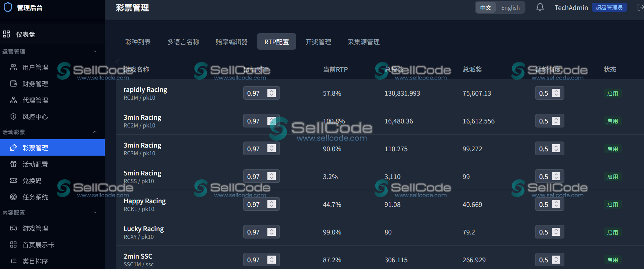Screen dimensions: 644x269
Task: Click the 代理管理 hierarchy icon
Action: pos(13,100)
